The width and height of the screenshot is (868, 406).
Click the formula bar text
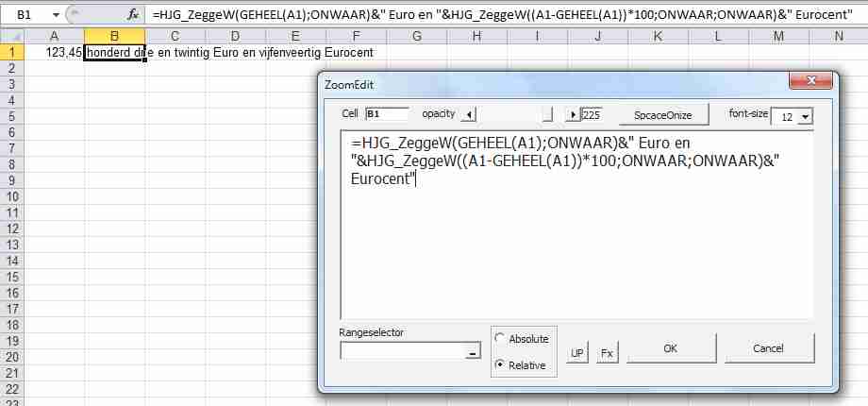(503, 15)
